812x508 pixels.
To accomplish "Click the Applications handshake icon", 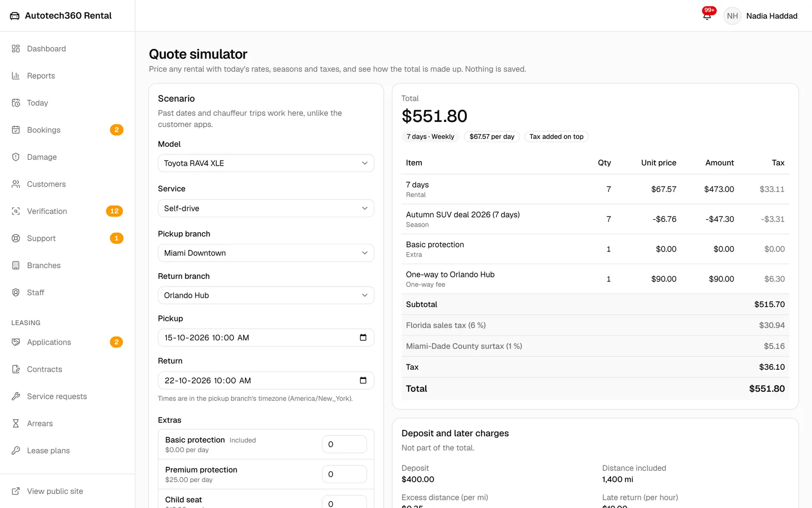I will coord(16,342).
